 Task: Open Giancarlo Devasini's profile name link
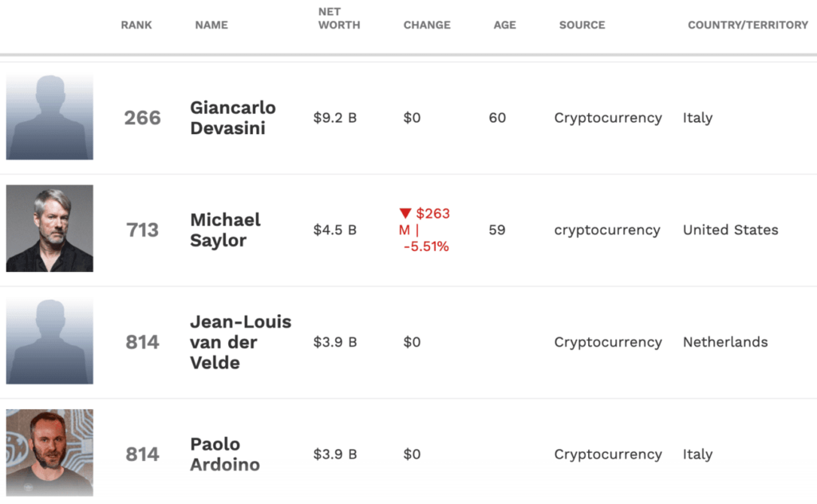[x=233, y=117]
